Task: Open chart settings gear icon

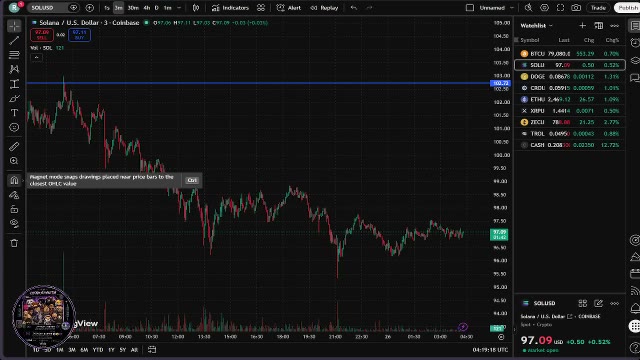Action: coord(544,8)
